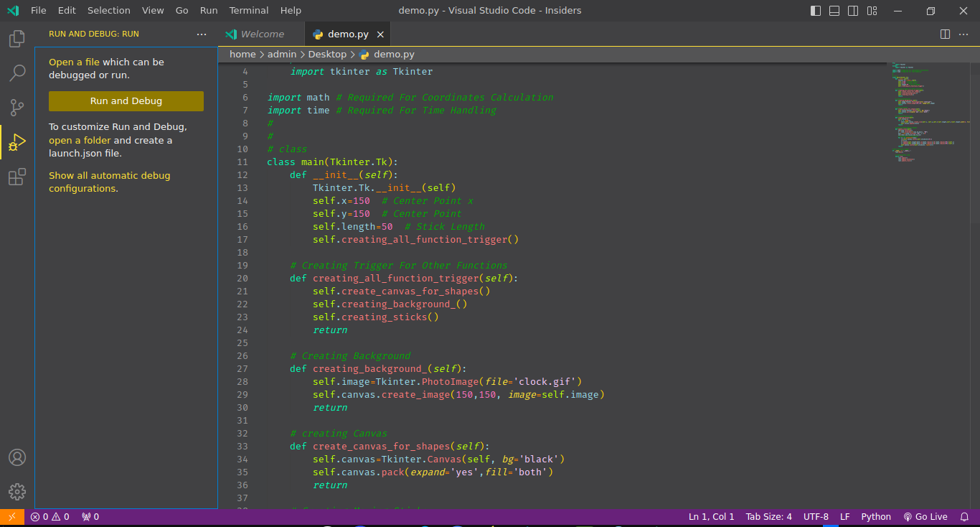Viewport: 980px width, 527px height.
Task: Click the ports forwarded indicator showing 0
Action: click(90, 517)
